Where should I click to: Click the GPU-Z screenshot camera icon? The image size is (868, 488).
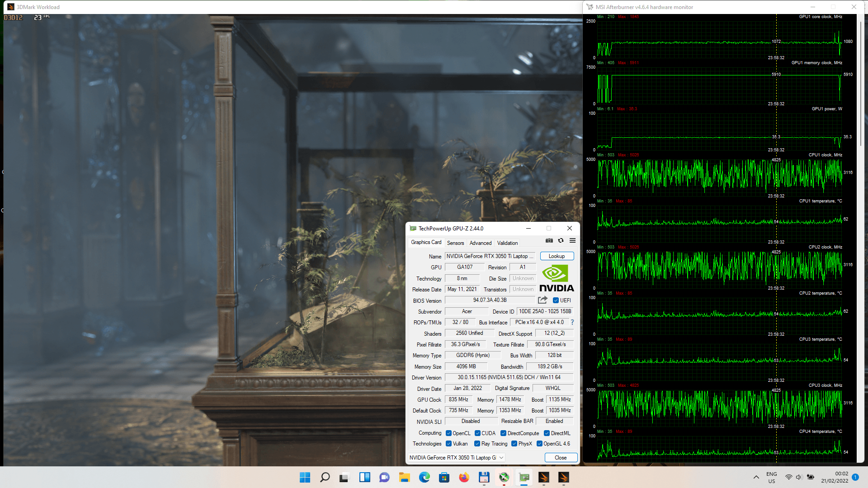click(549, 241)
